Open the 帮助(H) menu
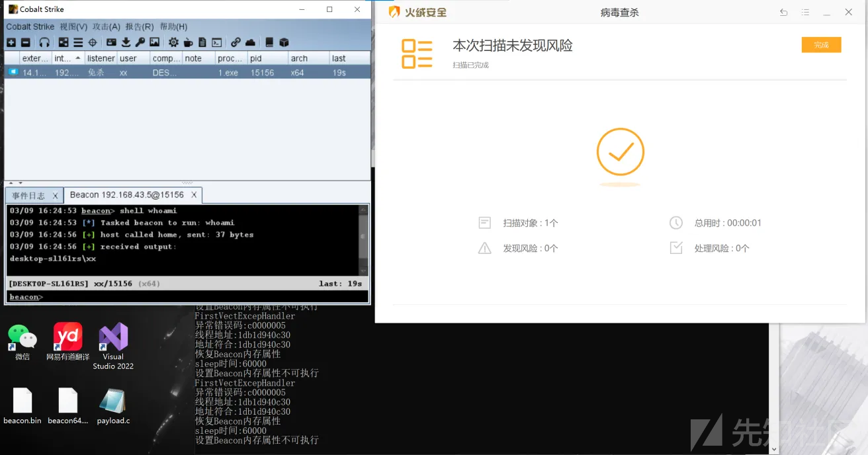Screen dimensions: 868x455 (173, 26)
